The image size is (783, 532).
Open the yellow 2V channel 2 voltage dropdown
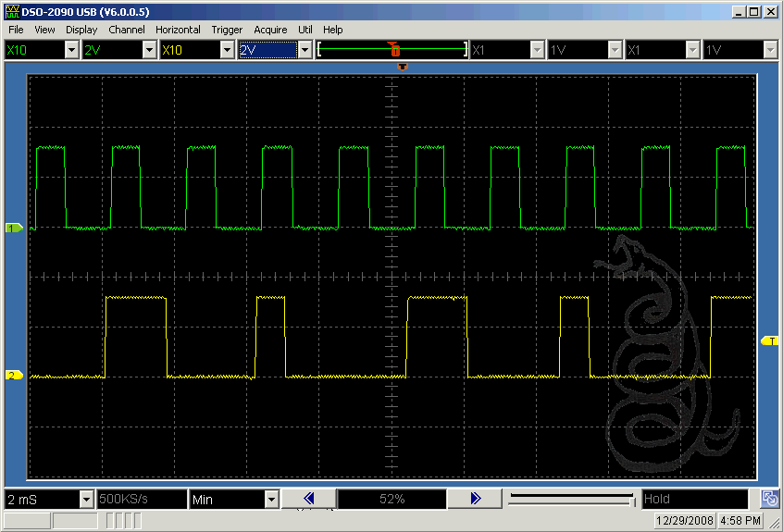coord(305,50)
